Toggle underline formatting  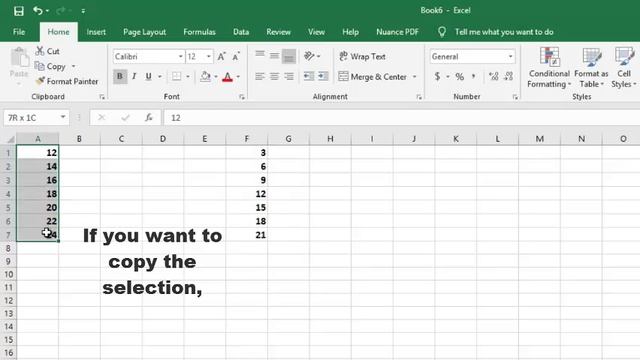149,76
